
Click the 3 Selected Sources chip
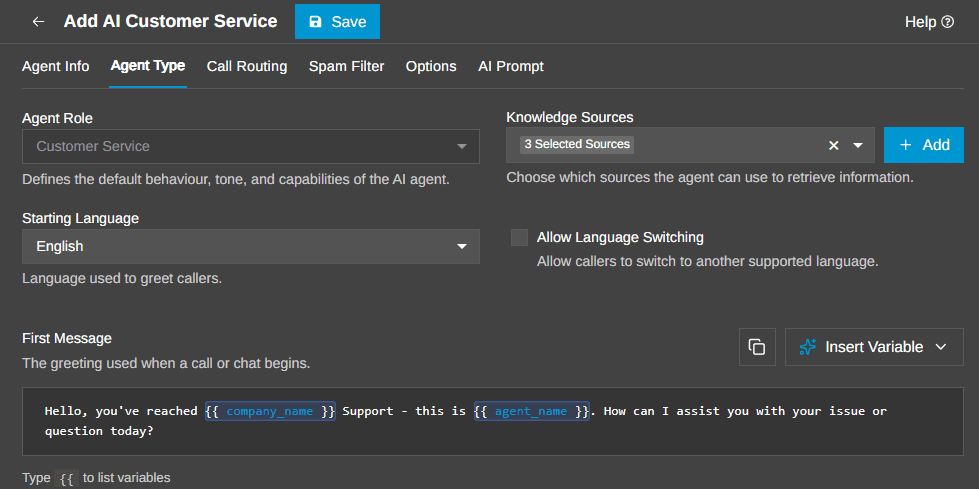pos(577,144)
